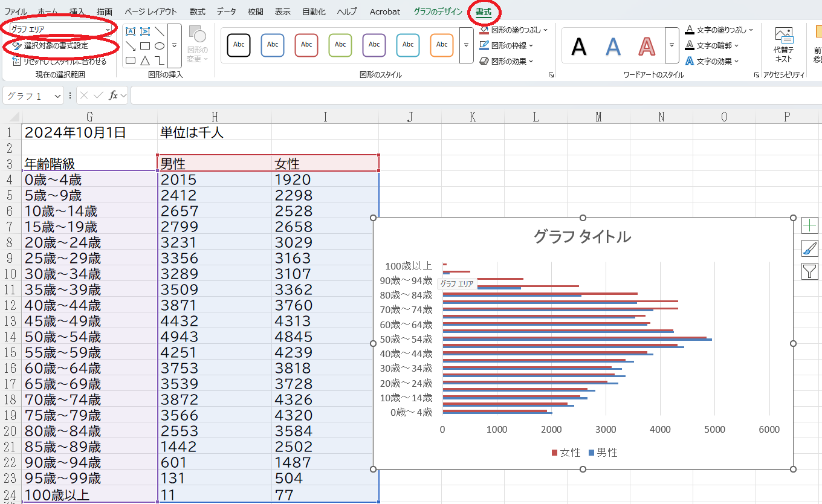
Task: Switch to the 挿入 tab
Action: coord(77,11)
